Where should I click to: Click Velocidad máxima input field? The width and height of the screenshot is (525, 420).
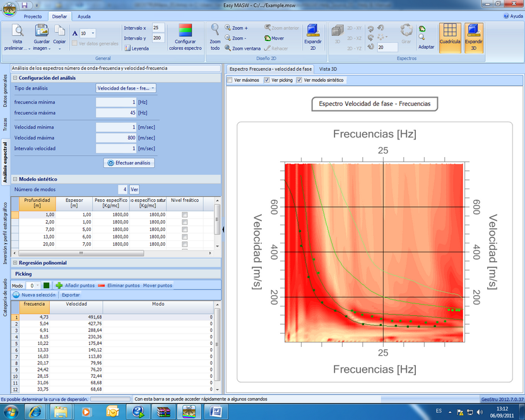pyautogui.click(x=116, y=138)
